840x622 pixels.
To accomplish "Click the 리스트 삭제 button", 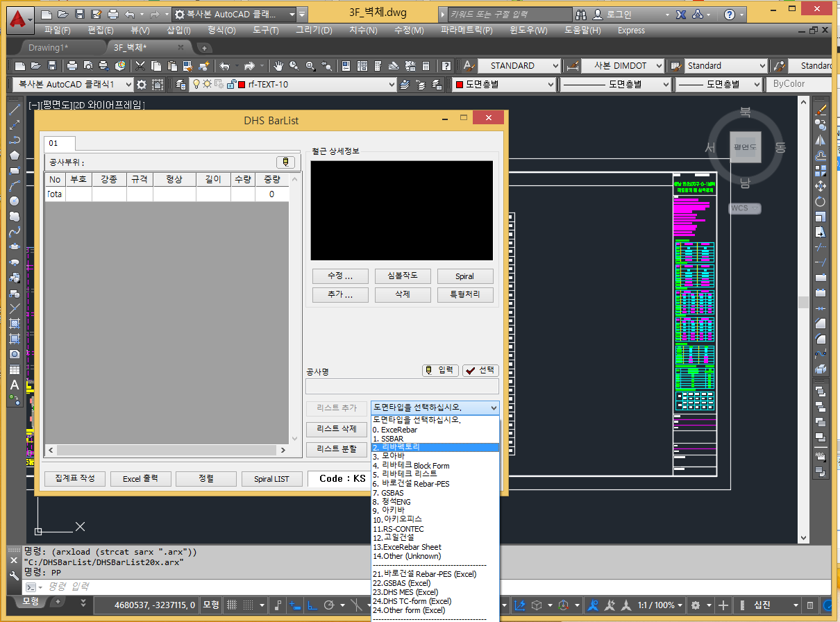I will click(x=337, y=429).
